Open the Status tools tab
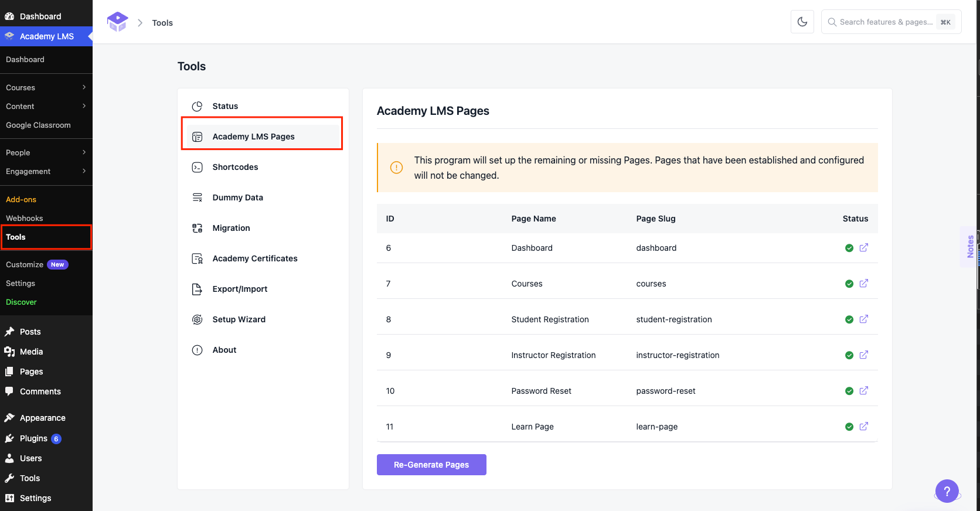Viewport: 980px width, 511px height. pos(263,106)
